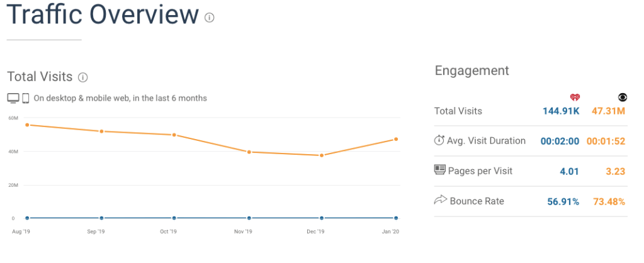Click the black CBS eye logo
Image resolution: width=644 pixels, height=263 pixels.
pyautogui.click(x=623, y=97)
